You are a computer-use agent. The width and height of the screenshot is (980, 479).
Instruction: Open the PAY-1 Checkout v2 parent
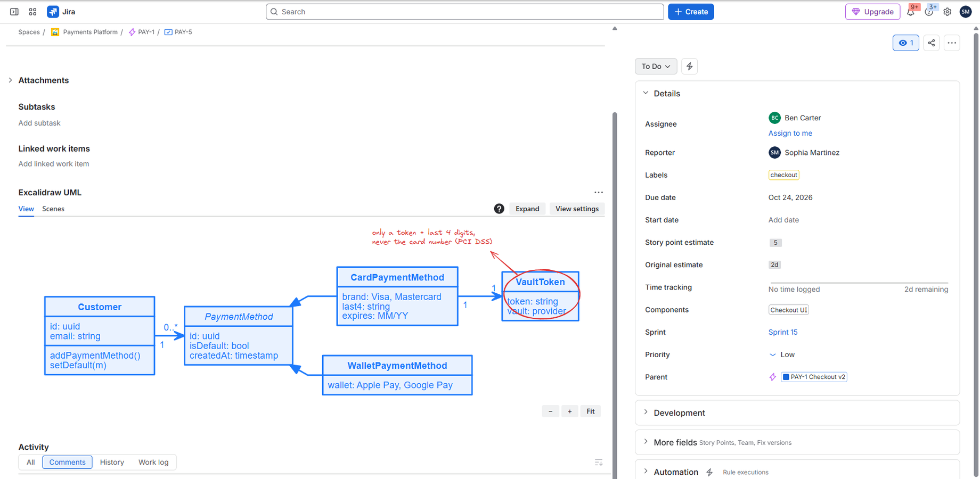pyautogui.click(x=814, y=377)
